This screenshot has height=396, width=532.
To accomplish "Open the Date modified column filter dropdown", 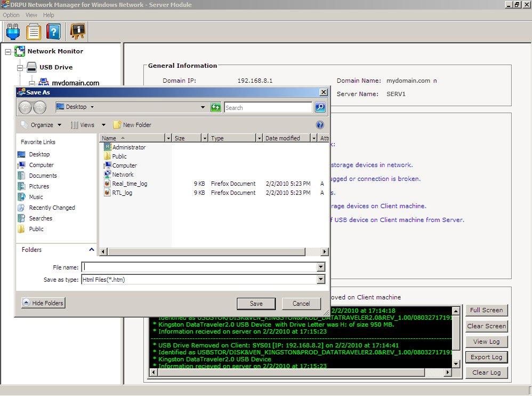I will click(x=314, y=138).
